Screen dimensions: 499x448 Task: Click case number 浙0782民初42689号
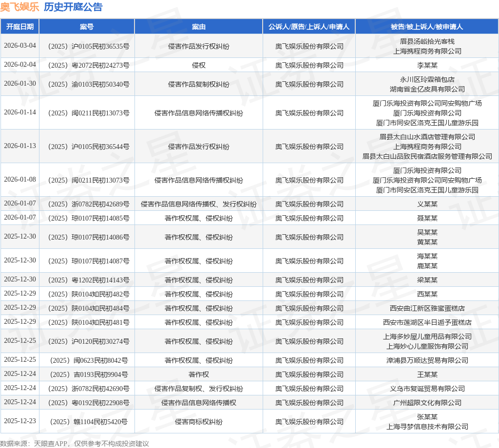click(x=89, y=205)
